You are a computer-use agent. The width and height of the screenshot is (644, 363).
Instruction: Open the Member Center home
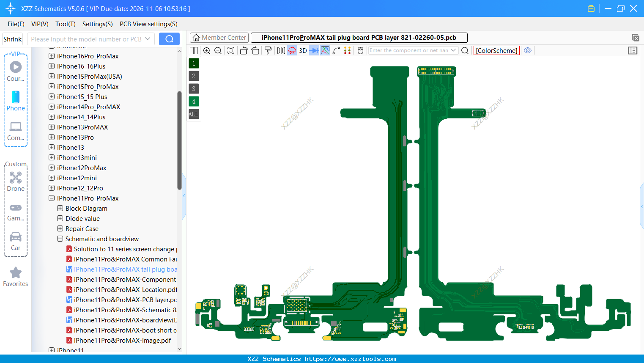click(x=219, y=38)
